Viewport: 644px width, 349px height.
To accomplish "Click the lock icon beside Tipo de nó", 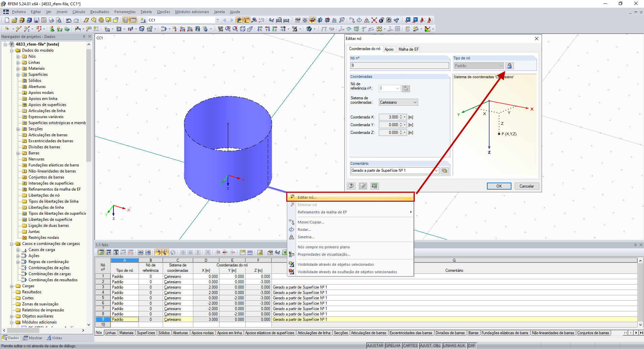I will point(509,66).
